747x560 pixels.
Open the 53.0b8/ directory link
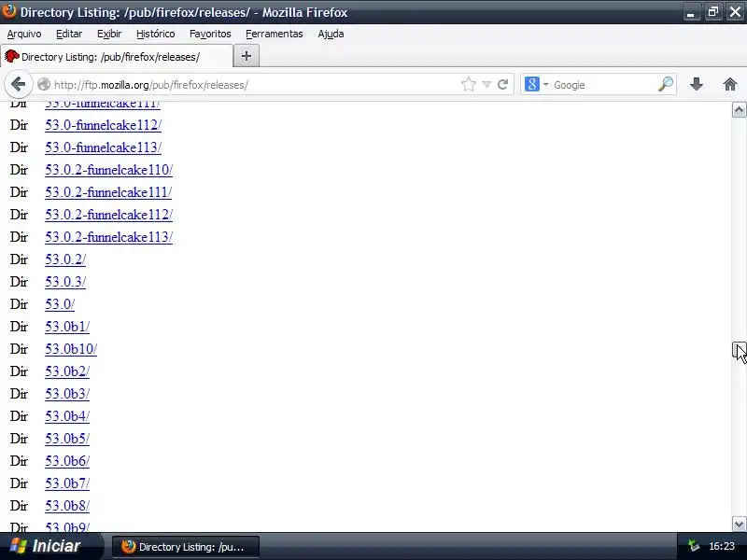click(67, 505)
